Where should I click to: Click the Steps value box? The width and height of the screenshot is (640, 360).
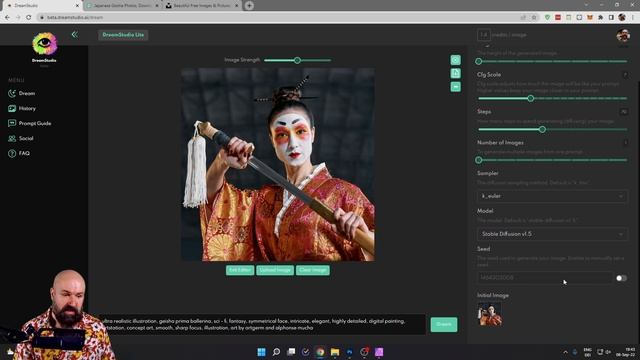[x=624, y=111]
